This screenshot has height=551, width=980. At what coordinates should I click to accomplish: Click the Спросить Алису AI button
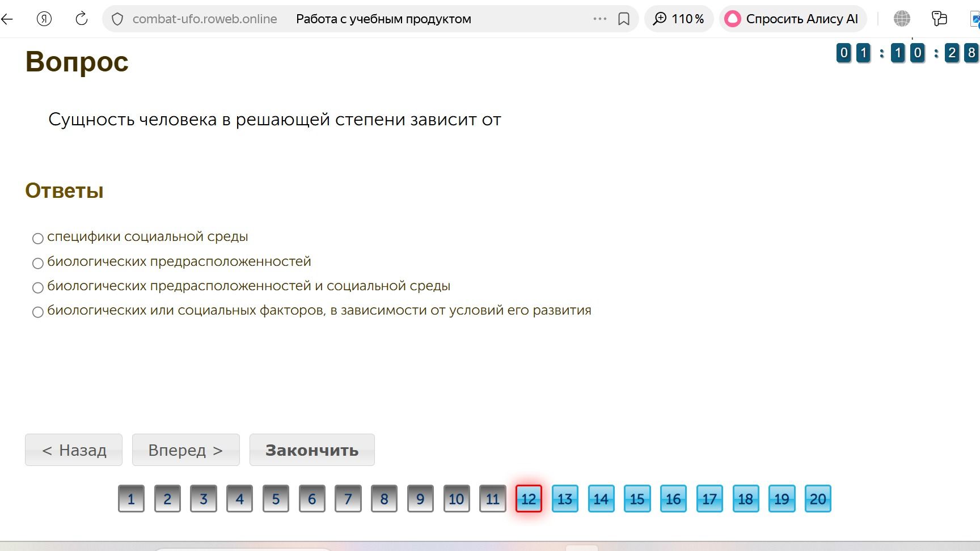[x=793, y=19]
